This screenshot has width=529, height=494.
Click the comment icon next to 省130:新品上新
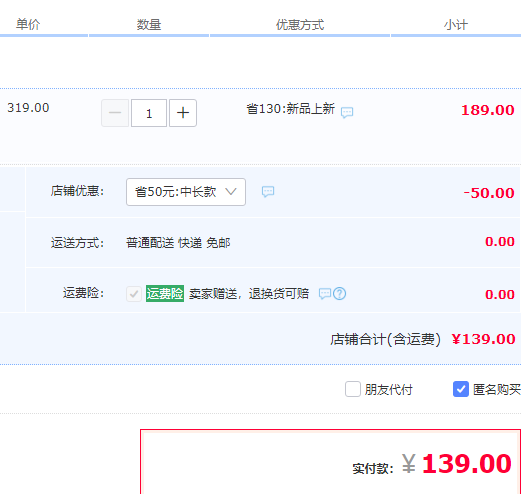tap(347, 112)
